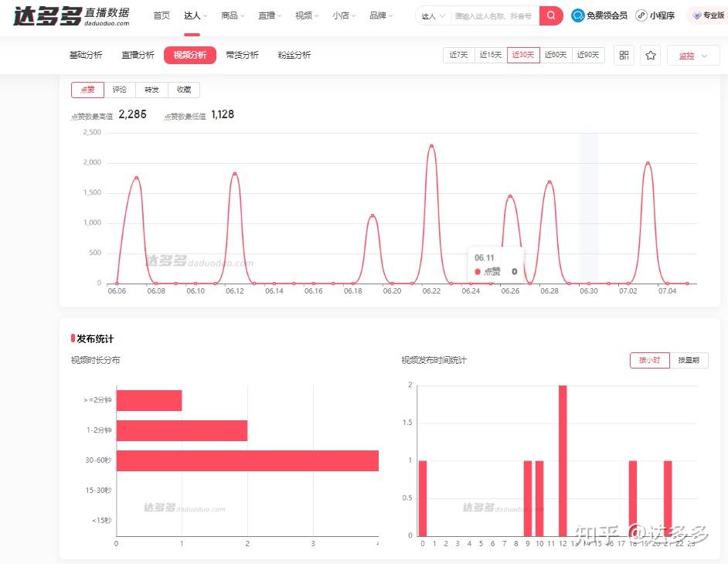Go to 首页 in the navigation
This screenshot has width=728, height=564.
point(162,15)
